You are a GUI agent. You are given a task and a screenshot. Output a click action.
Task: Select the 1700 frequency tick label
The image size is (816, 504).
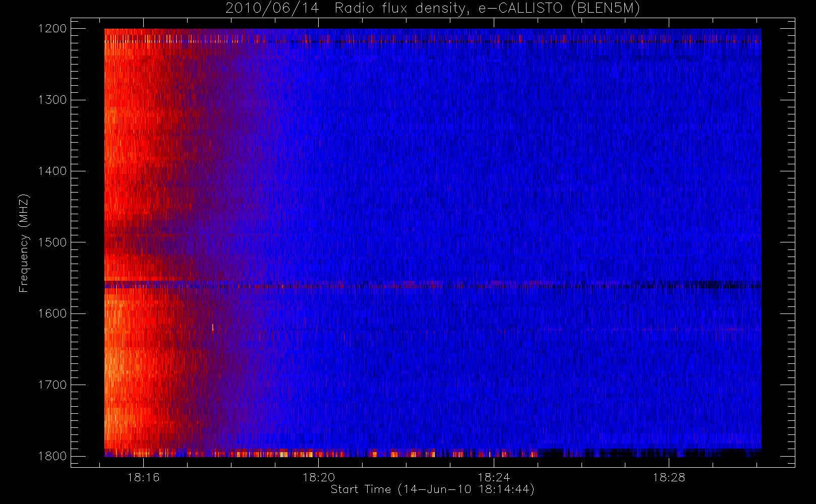[x=52, y=385]
